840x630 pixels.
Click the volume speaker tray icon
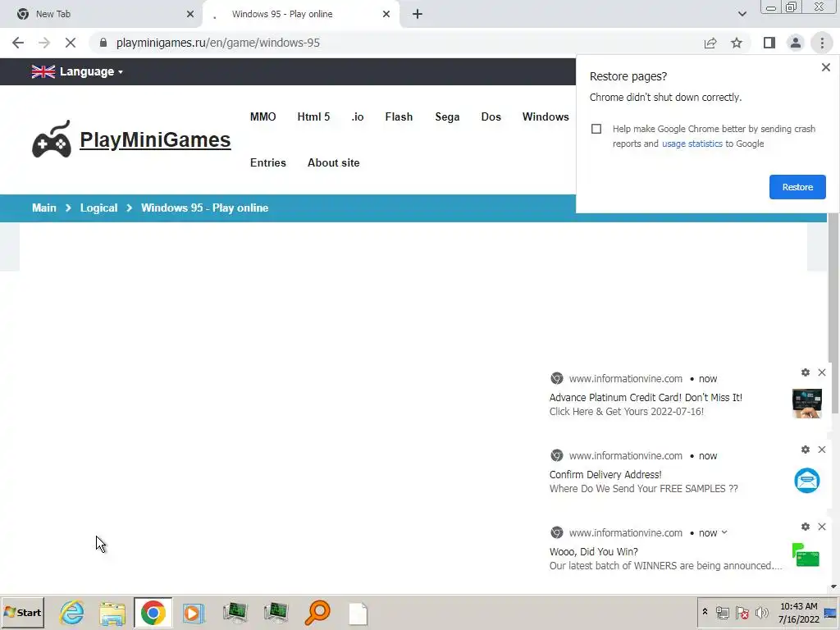coord(761,612)
